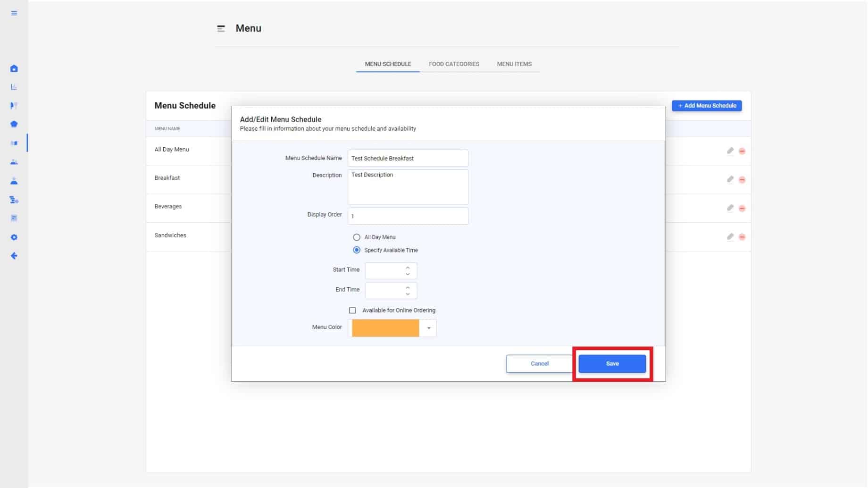Screen dimensions: 868x488
Task: Open the chart reports sidebar icon
Action: tap(14, 87)
